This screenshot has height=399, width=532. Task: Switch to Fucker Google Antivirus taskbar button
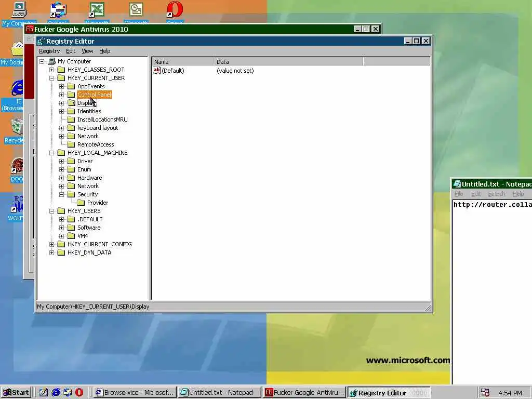pos(304,393)
